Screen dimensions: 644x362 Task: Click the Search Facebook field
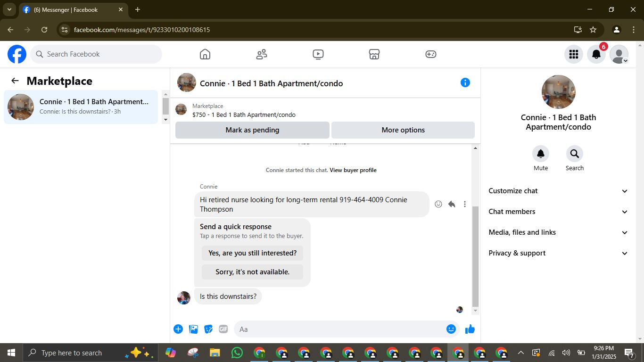[x=96, y=54]
